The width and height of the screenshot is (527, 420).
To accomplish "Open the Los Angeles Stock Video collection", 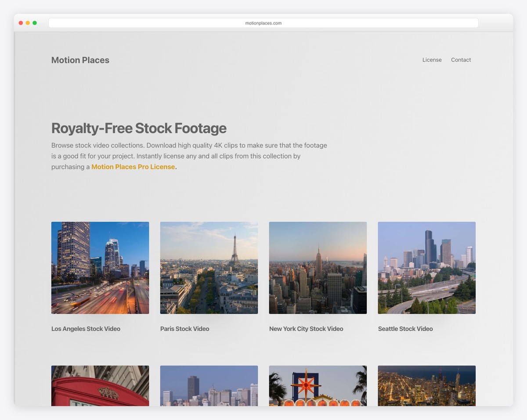I will coord(100,268).
